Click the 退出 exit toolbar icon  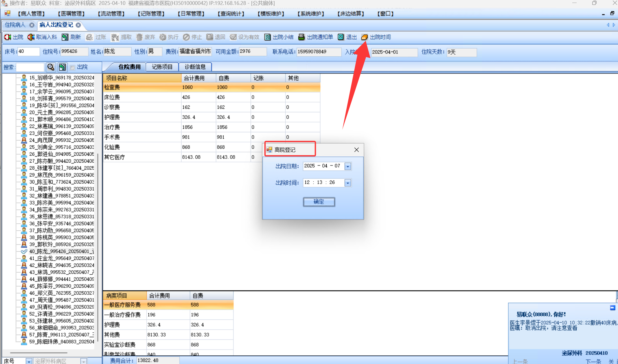pyautogui.click(x=341, y=37)
